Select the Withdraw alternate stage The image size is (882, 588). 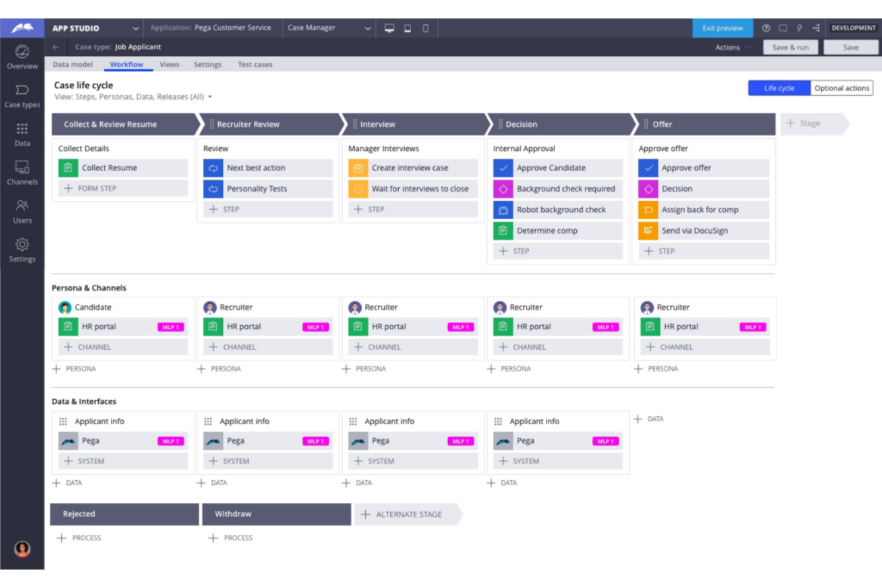(277, 514)
